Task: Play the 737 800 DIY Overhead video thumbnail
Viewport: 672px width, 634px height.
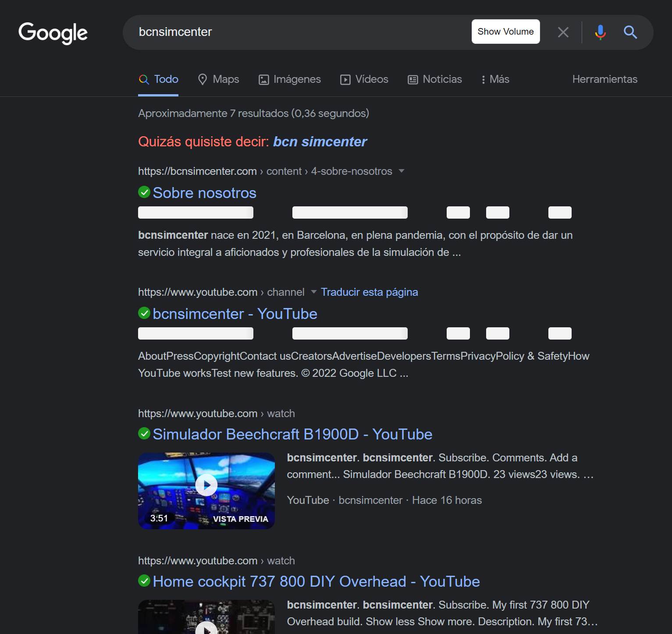Action: (x=206, y=617)
